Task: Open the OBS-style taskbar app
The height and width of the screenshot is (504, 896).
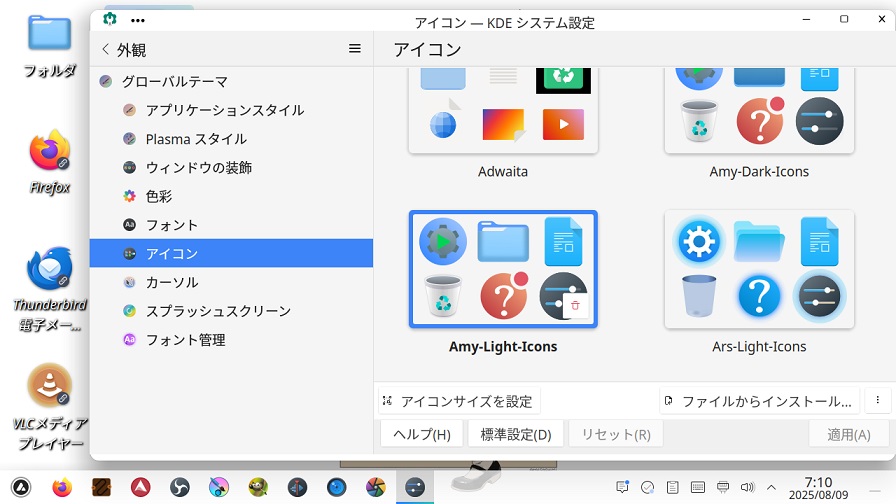Action: point(179,487)
